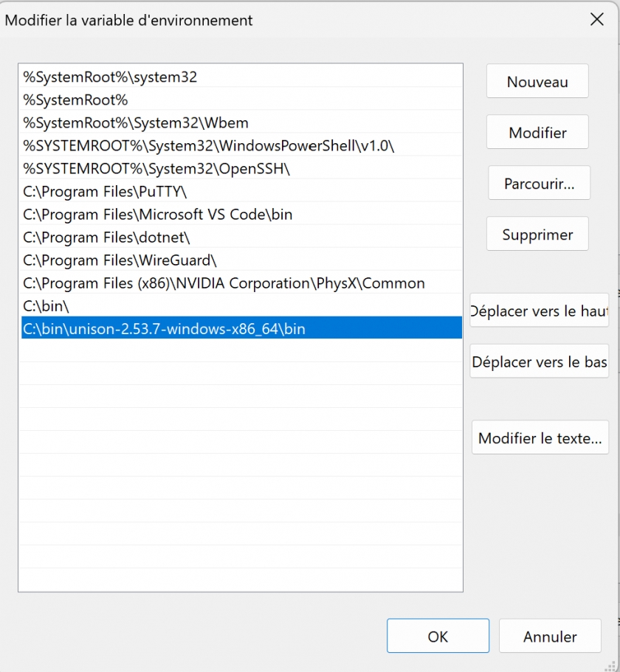Cancel with the Annuler button

(x=550, y=636)
